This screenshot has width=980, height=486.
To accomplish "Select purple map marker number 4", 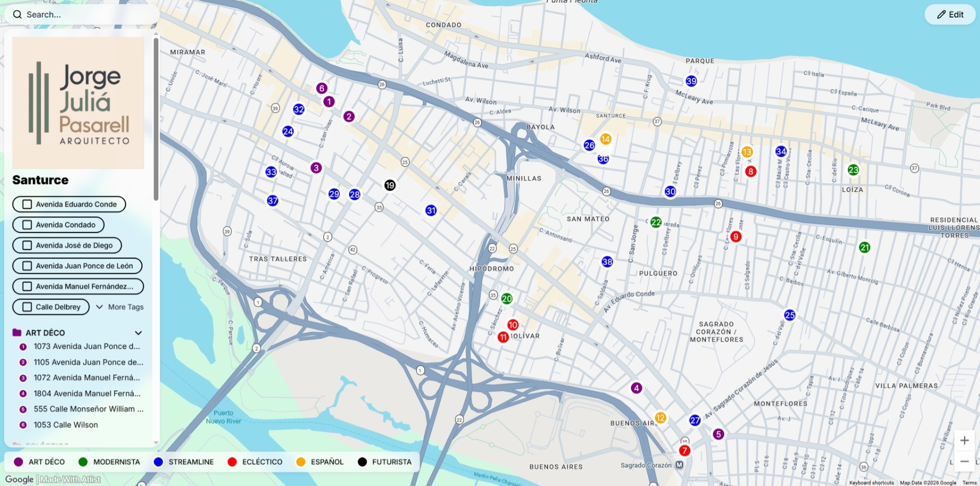I will click(636, 388).
